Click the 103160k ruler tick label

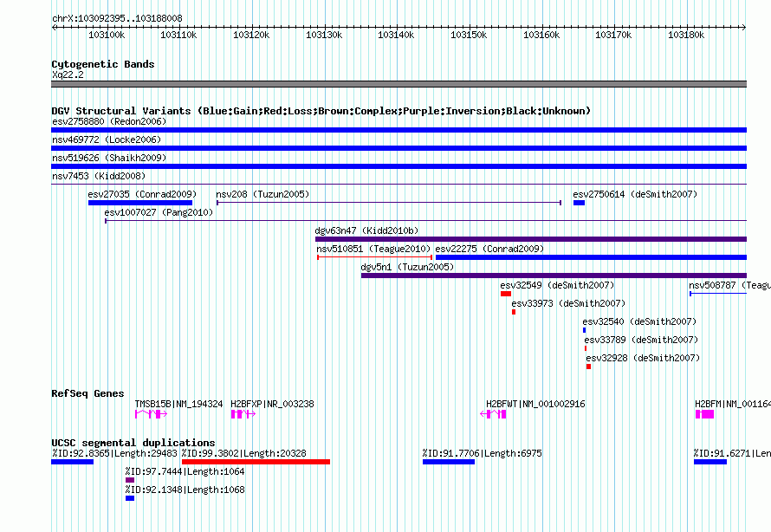[x=541, y=36]
